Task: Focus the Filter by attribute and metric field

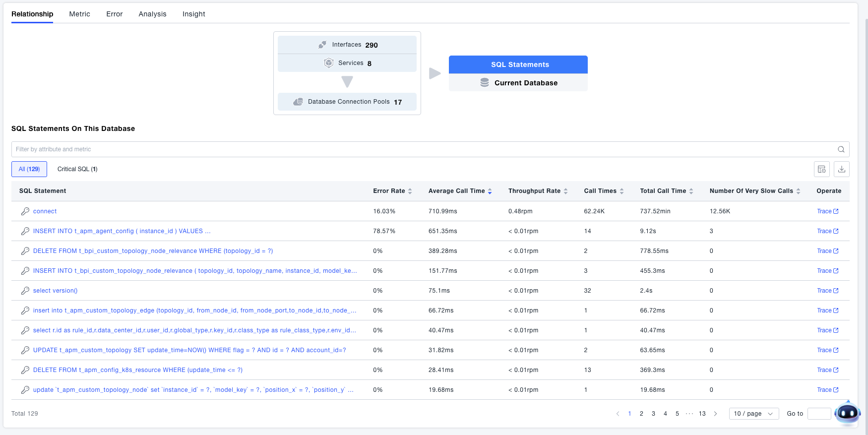Action: 422,149
